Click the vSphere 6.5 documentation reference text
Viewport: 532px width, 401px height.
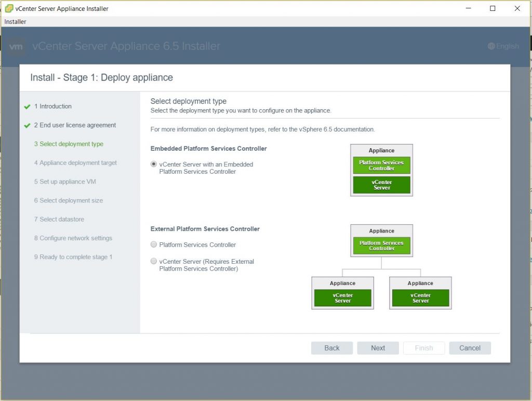click(262, 130)
